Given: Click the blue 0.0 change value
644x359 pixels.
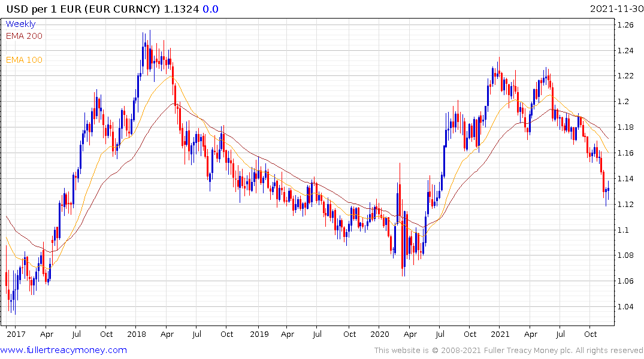Looking at the screenshot, I should [210, 8].
